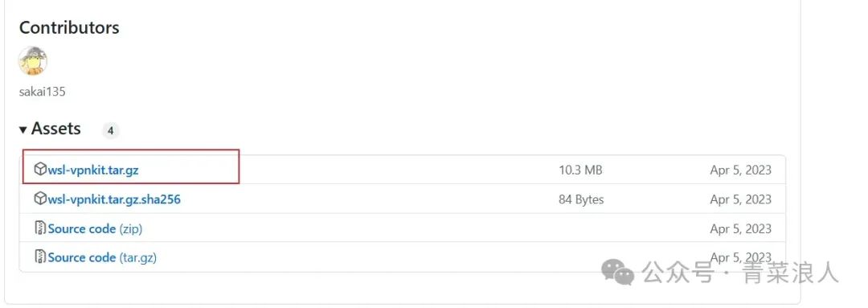Click Apr 5, 2023 date of sha256 file
Screen dimensions: 868x308
(x=741, y=199)
